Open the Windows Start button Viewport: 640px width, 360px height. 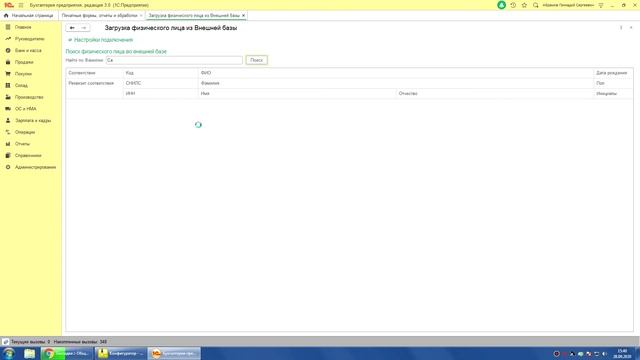[9, 353]
